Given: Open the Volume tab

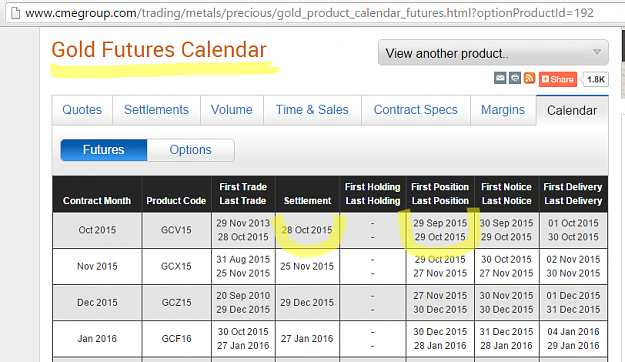Looking at the screenshot, I should 232,110.
